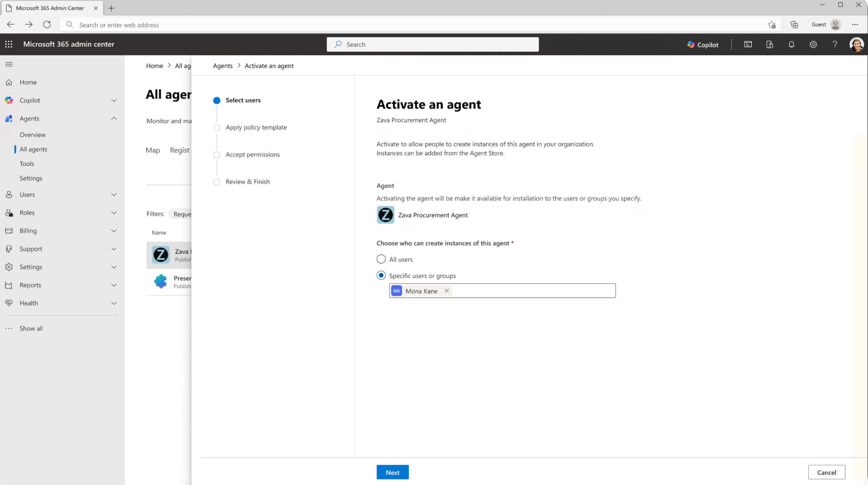Click Home breadcrumb link
The width and height of the screenshot is (868, 485).
coord(154,66)
